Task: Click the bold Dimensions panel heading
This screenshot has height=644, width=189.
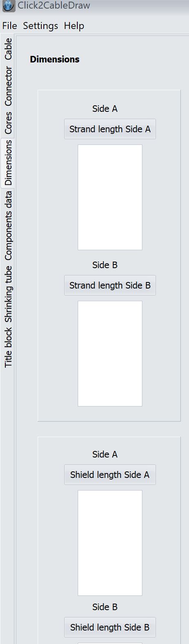Action: 55,59
